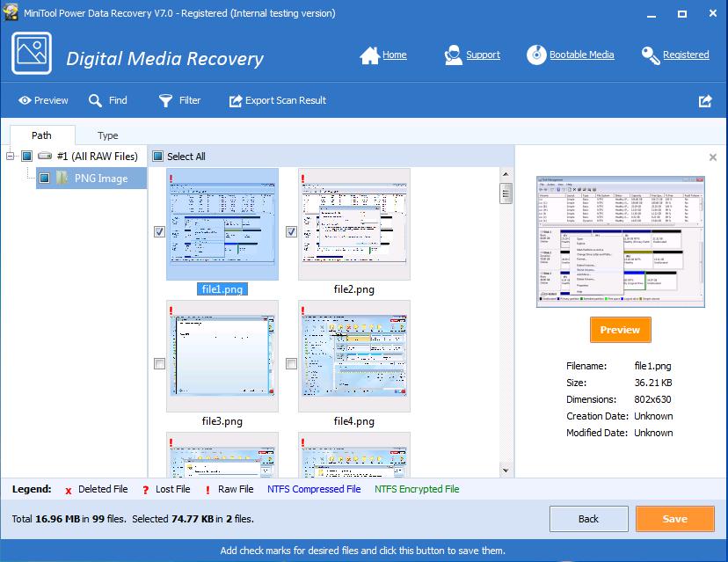Click the file list scrollbar thumb

(x=506, y=193)
